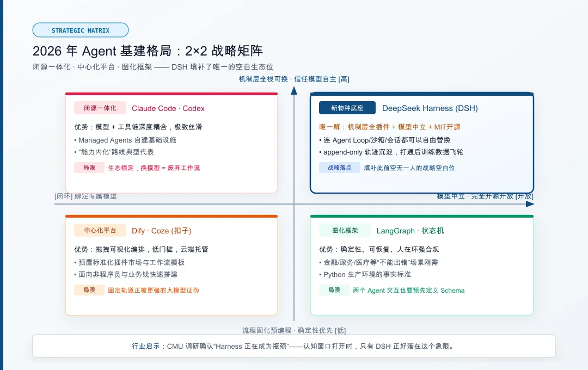The width and height of the screenshot is (588, 370).
Task: Click the bottom axis label '流程固化预编程 · 确定性优先 [低]'
Action: [294, 330]
